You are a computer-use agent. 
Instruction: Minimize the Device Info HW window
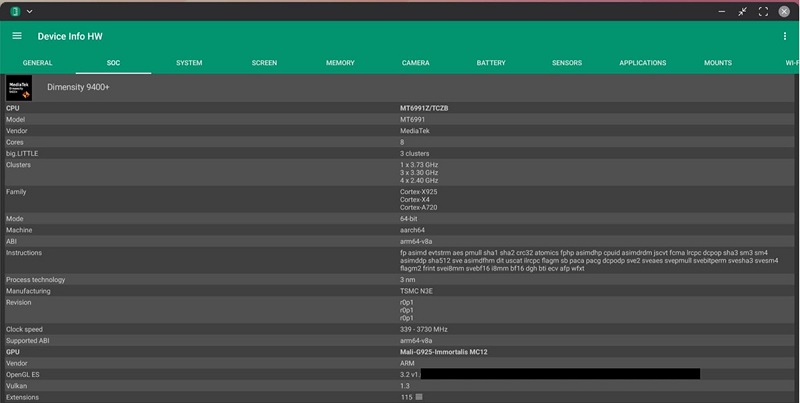point(721,11)
